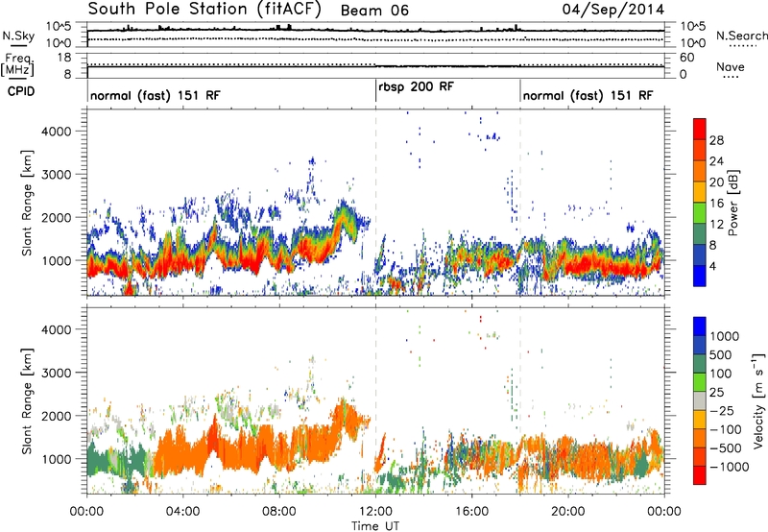Click the blue top segment of Velocity colorbar
Screen dimensions: 768x532
700,326
